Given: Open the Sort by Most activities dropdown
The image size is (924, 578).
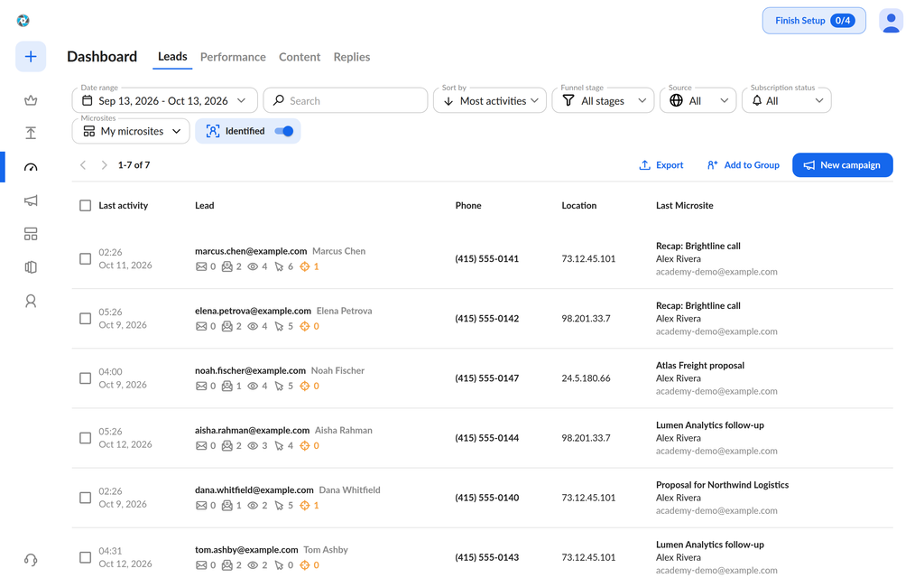Looking at the screenshot, I should [x=490, y=100].
